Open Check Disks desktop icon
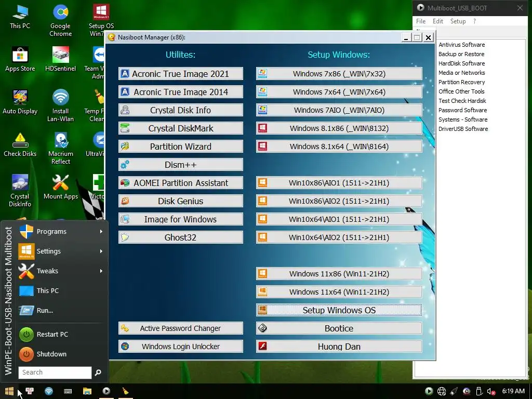 pyautogui.click(x=20, y=144)
